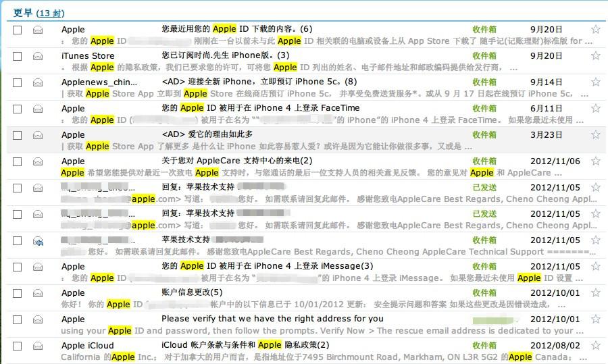The image size is (608, 364).
Task: Star the Please verify address email
Action: [x=596, y=319]
